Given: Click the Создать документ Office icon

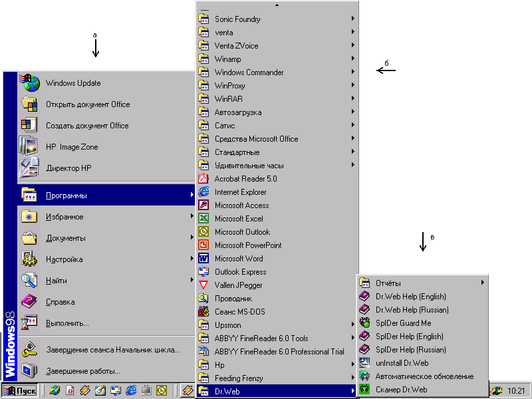Looking at the screenshot, I should (29, 125).
